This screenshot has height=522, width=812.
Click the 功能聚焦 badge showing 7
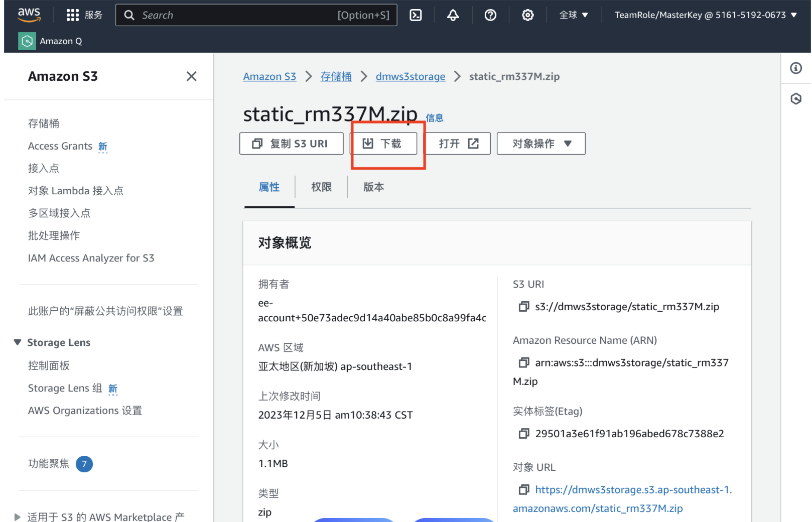84,464
